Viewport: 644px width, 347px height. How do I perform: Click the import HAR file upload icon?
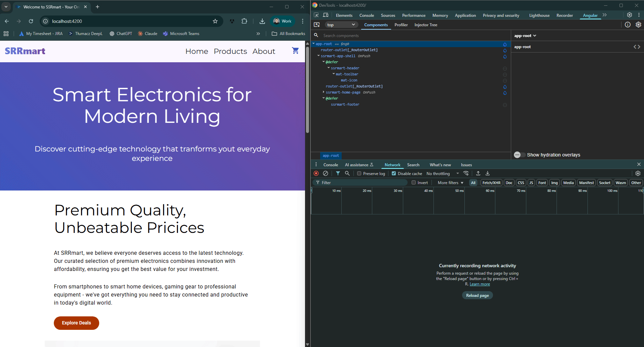(478, 173)
